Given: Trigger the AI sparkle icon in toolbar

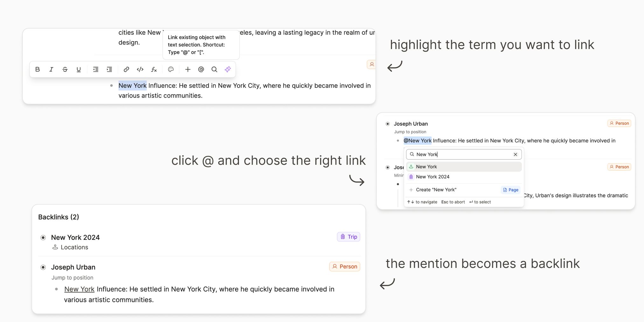Looking at the screenshot, I should click(x=228, y=69).
